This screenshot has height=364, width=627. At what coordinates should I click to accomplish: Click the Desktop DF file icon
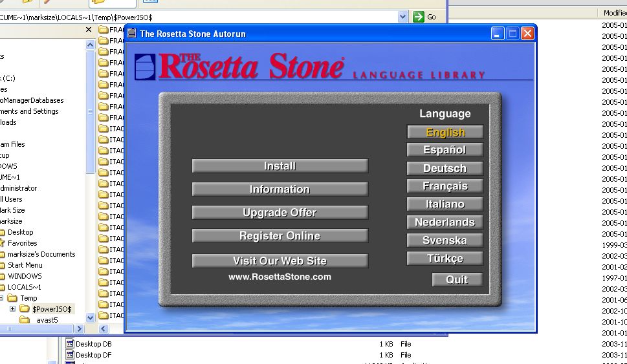click(x=70, y=355)
